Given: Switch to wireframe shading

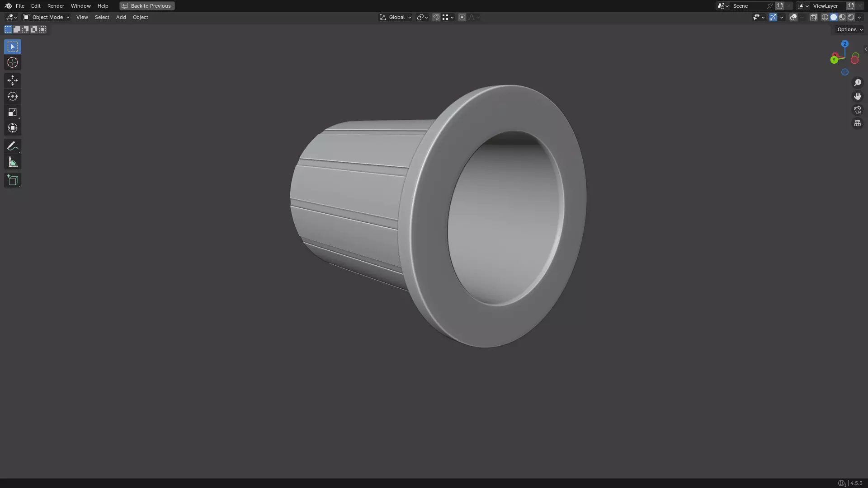Looking at the screenshot, I should pos(825,17).
